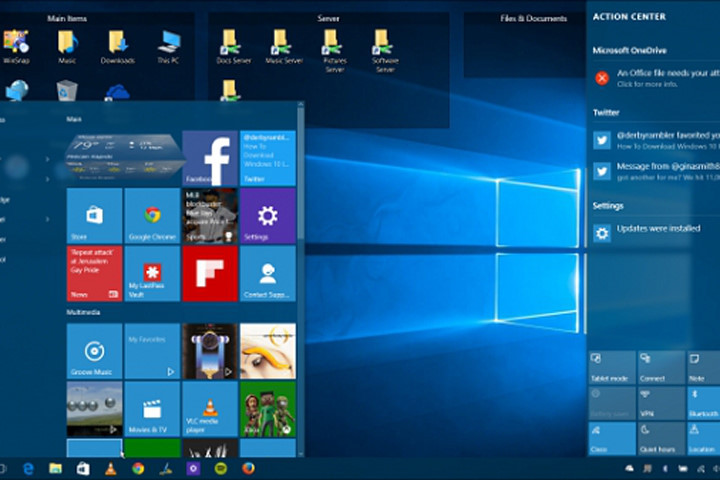The height and width of the screenshot is (480, 720).
Task: Open the purple Settings tile
Action: 268,215
